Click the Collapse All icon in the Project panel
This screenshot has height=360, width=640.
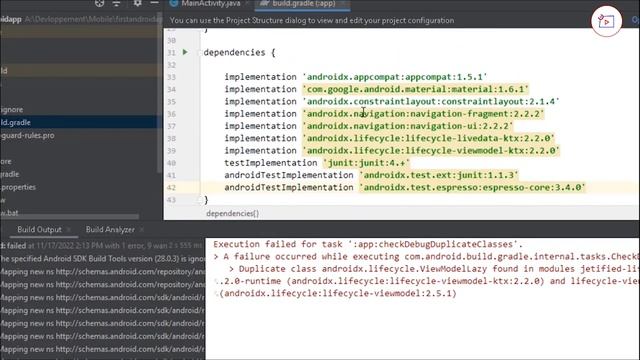click(116, 3)
